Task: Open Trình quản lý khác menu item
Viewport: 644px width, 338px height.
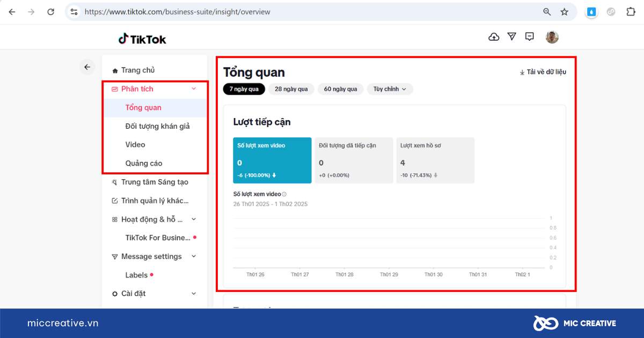Action: [155, 201]
